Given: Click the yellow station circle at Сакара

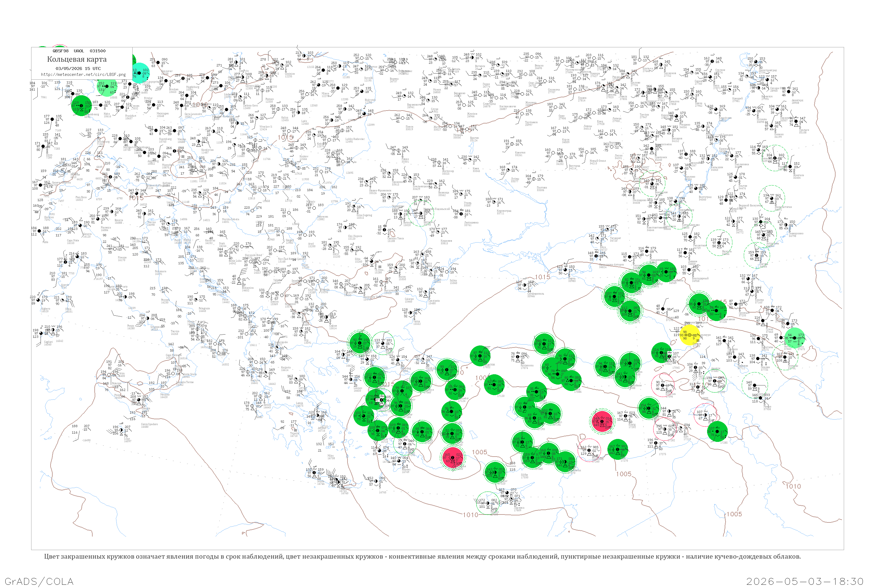Looking at the screenshot, I should coord(689,335).
